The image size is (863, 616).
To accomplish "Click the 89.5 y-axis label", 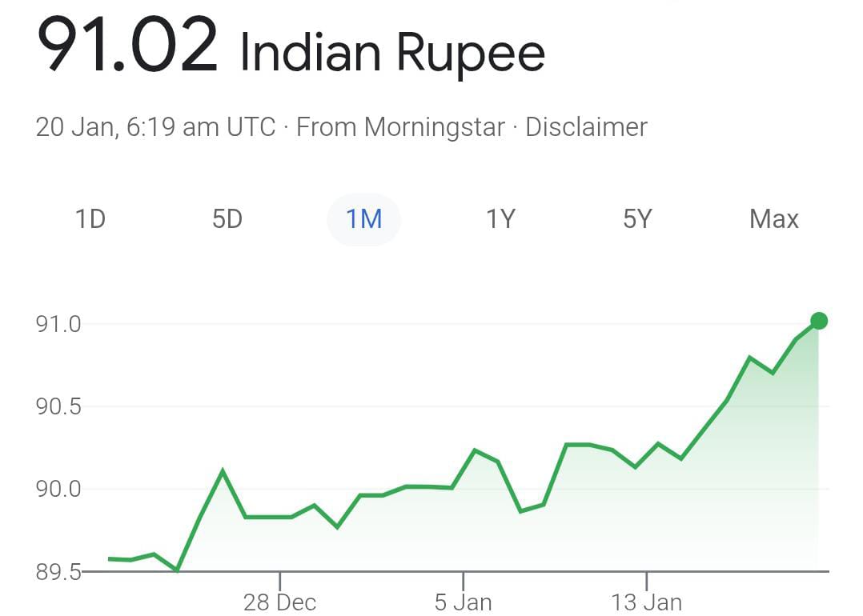I will point(59,571).
